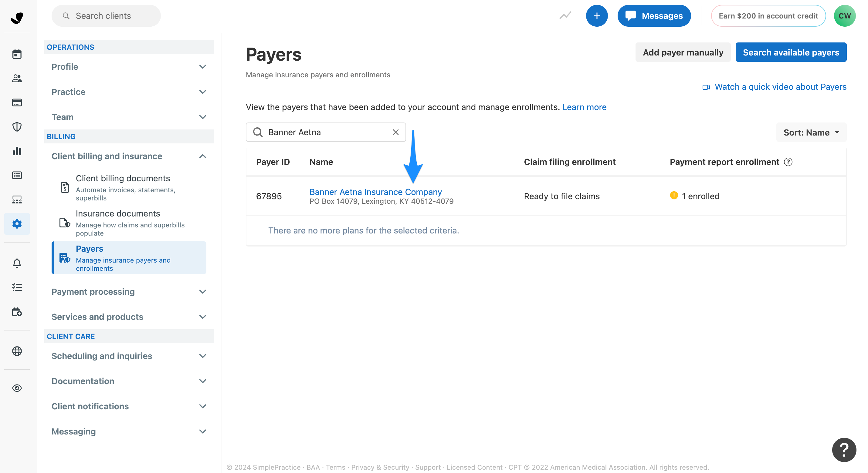Click the trending line chart icon in header

tap(565, 15)
